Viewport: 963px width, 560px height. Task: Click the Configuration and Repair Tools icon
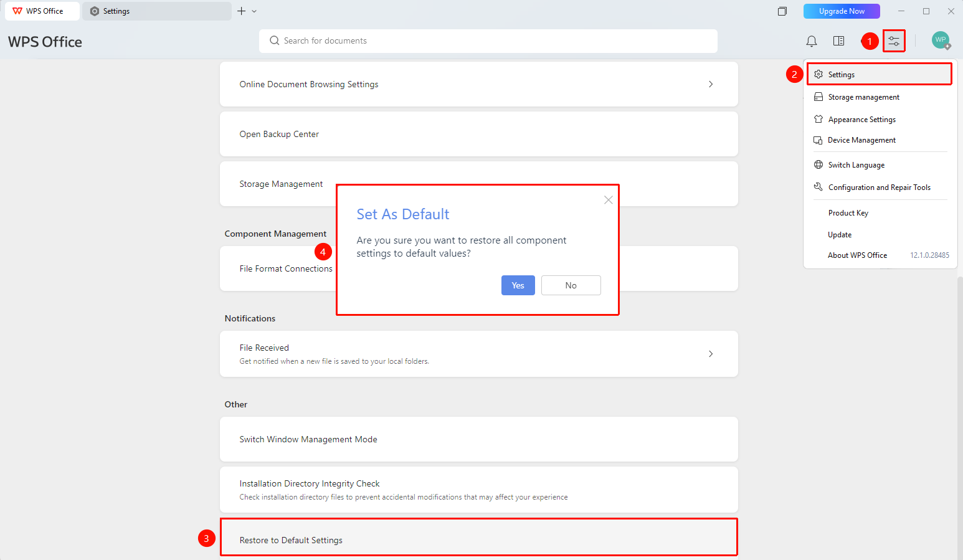click(x=818, y=187)
